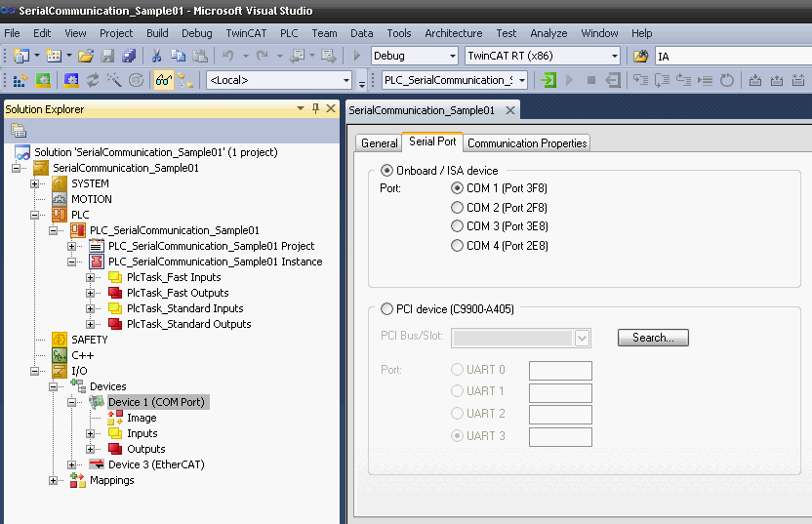This screenshot has width=812, height=524.
Task: Click the PLC Stop square icon
Action: 590,80
